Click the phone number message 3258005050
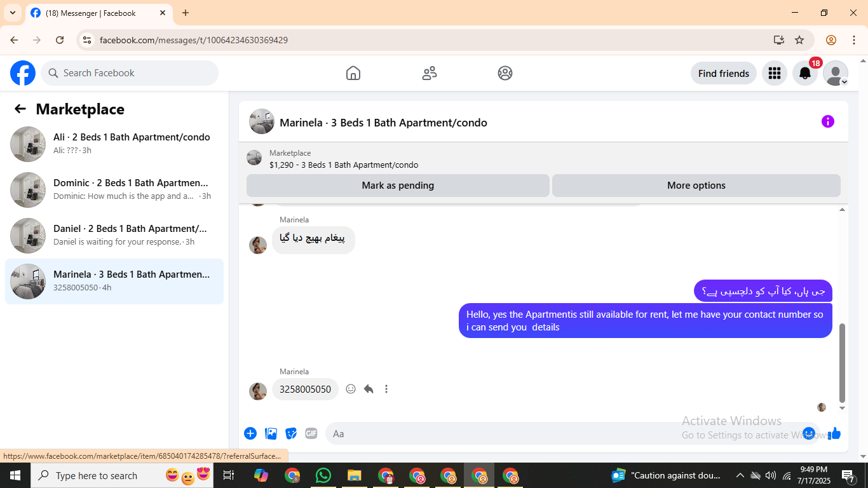The image size is (868, 488). coord(305,389)
